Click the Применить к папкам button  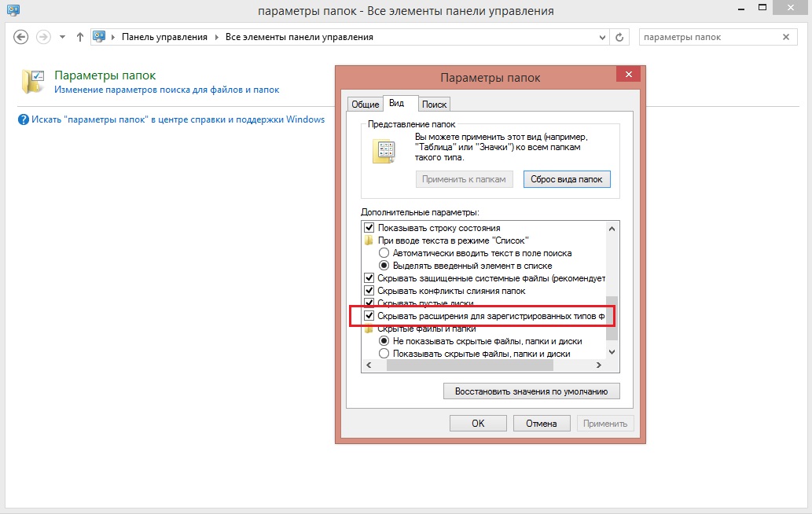(464, 179)
